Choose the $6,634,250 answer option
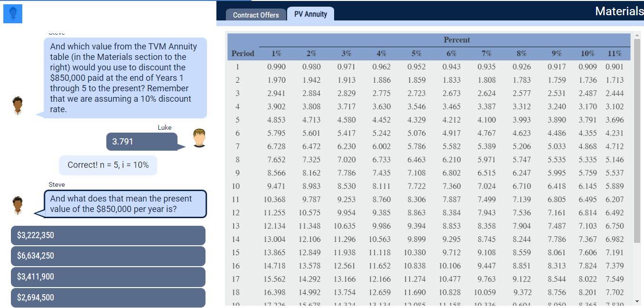Image resolution: width=644 pixels, height=308 pixels. (x=108, y=256)
